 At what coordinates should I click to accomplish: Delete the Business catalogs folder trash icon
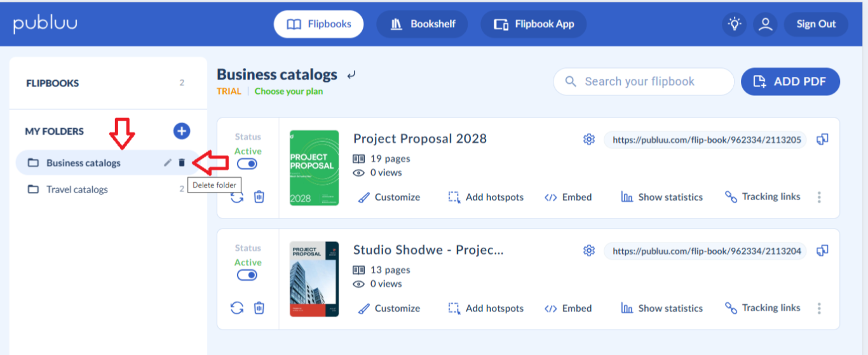(182, 163)
